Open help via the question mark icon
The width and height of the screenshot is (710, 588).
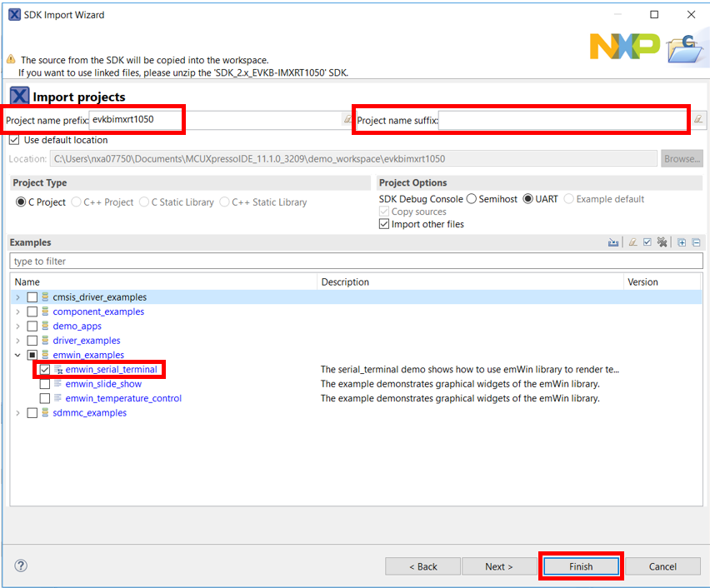(x=21, y=566)
